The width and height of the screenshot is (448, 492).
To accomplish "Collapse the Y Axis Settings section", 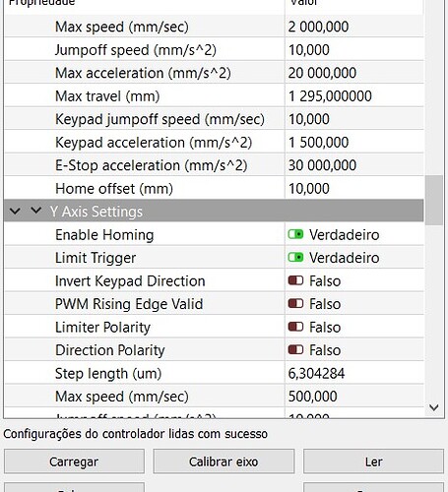I will [35, 211].
